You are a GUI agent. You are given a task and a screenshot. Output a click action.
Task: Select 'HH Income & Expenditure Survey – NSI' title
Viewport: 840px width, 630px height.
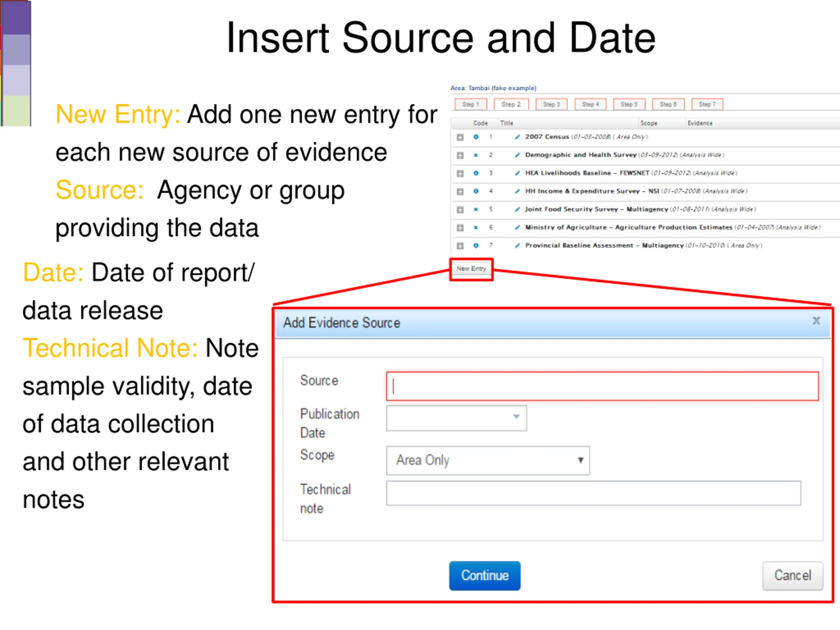coord(592,191)
